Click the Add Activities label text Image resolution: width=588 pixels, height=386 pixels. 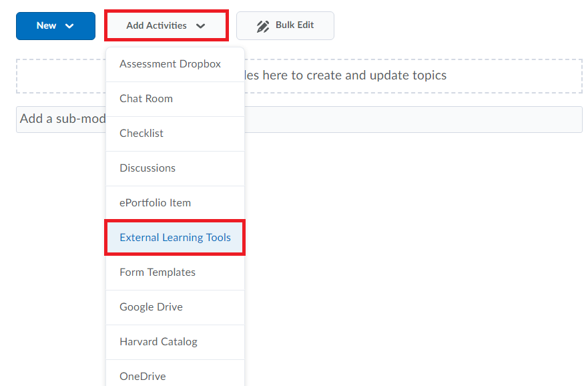tap(156, 25)
